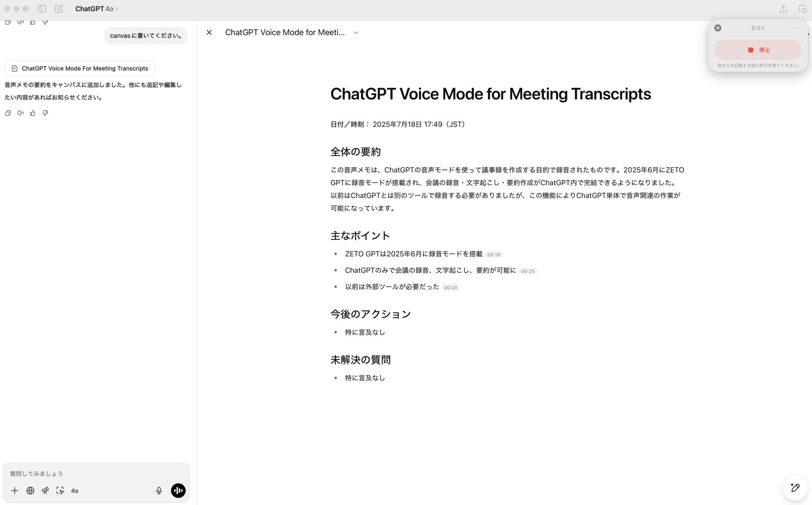Start a new chat with the compose icon
This screenshot has width=812, height=505.
[x=59, y=8]
